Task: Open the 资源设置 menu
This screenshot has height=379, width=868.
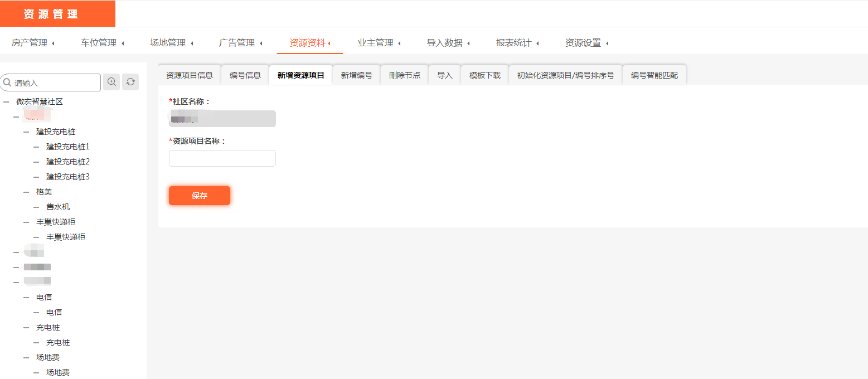Action: (x=586, y=43)
